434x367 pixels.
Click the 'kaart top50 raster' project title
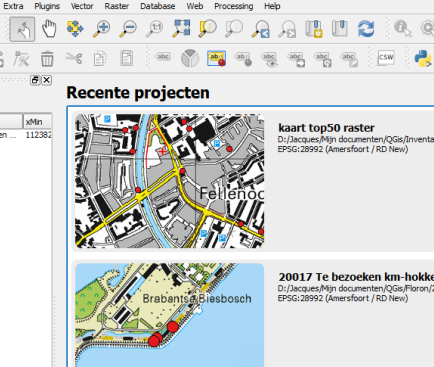tap(326, 128)
